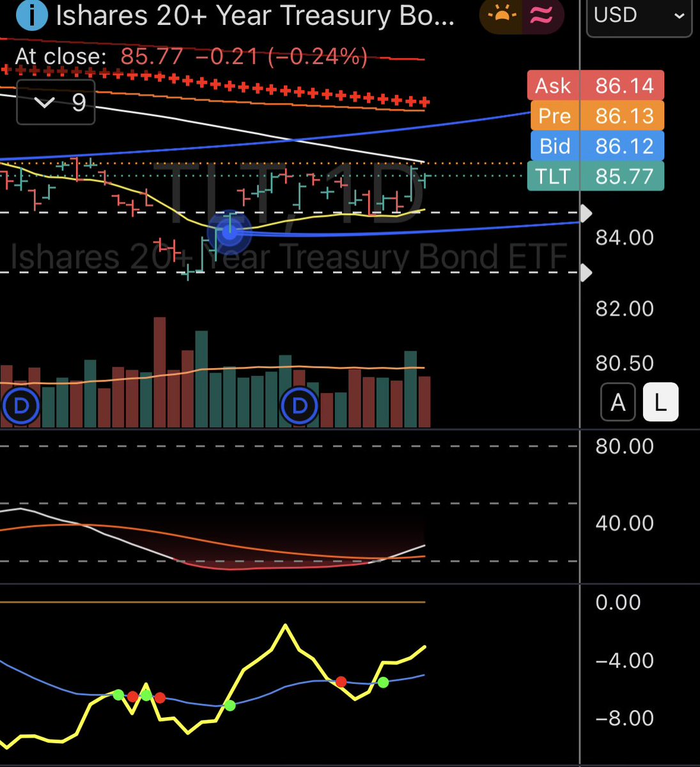
Task: Expand the collapsed 9 indicators legend
Action: (x=56, y=102)
